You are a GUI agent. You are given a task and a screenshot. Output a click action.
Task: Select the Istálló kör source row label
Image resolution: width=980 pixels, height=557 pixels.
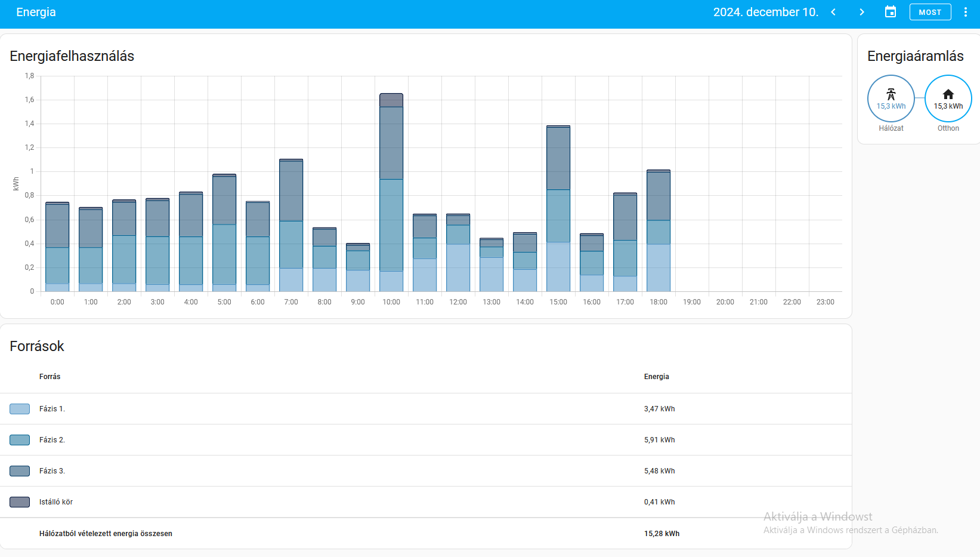coord(56,502)
